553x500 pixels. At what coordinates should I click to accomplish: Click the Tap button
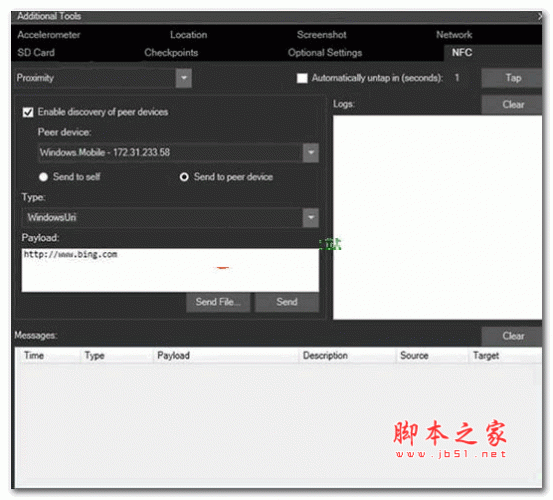(512, 78)
